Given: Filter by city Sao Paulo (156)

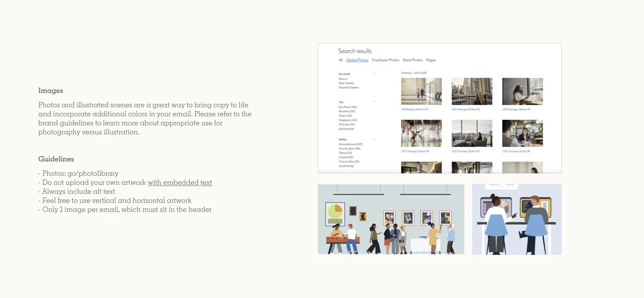Looking at the screenshot, I should [x=348, y=107].
